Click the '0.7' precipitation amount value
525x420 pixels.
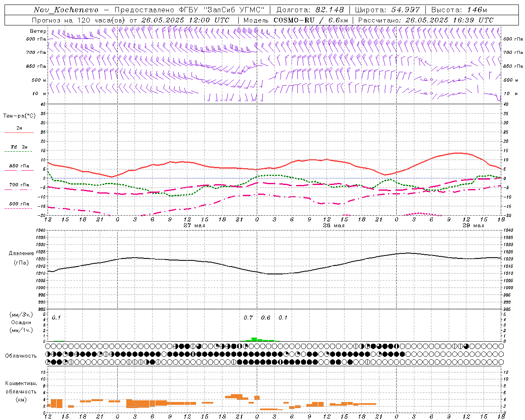tap(248, 317)
